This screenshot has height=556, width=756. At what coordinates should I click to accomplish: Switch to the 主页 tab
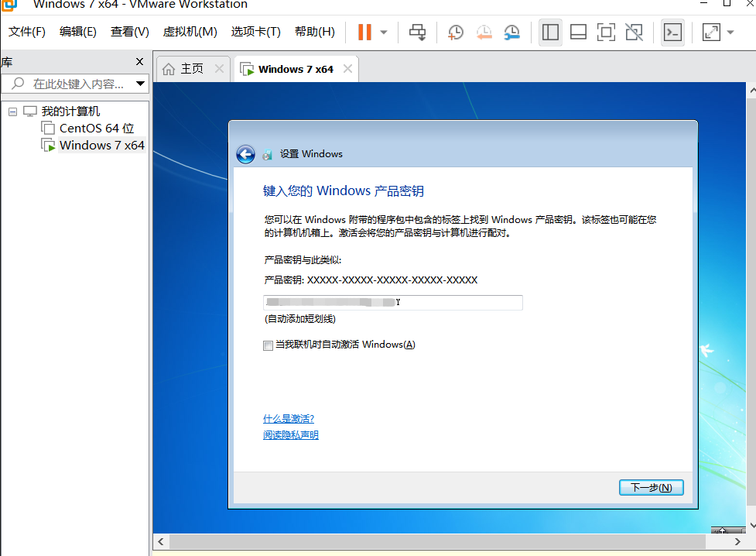pos(190,68)
